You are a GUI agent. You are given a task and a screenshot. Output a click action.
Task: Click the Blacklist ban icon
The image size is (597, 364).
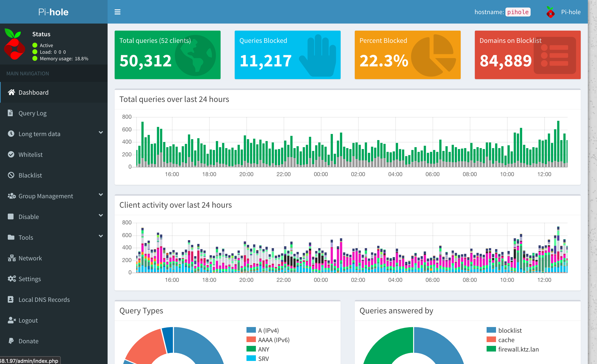[x=11, y=175]
